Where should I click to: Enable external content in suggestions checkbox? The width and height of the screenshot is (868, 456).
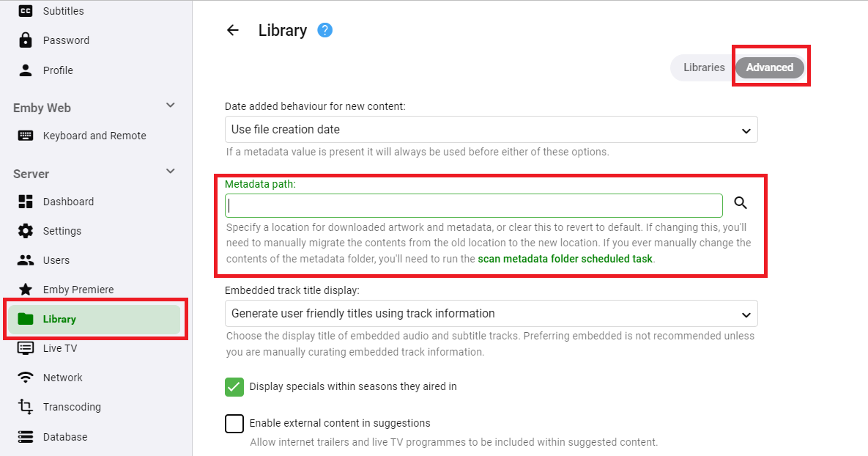(234, 423)
